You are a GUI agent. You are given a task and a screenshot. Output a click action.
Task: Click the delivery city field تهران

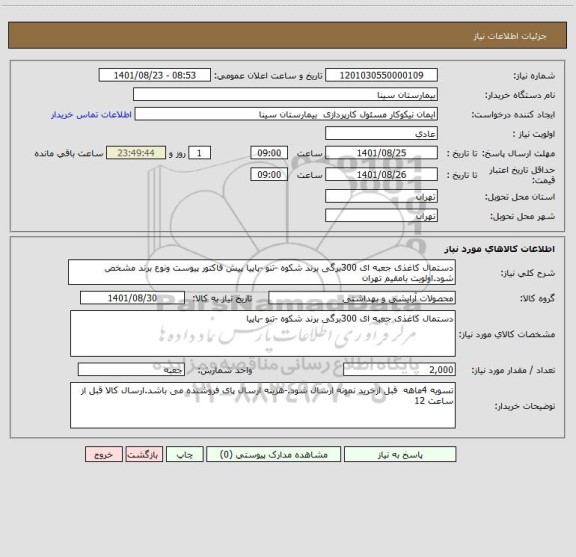click(381, 215)
